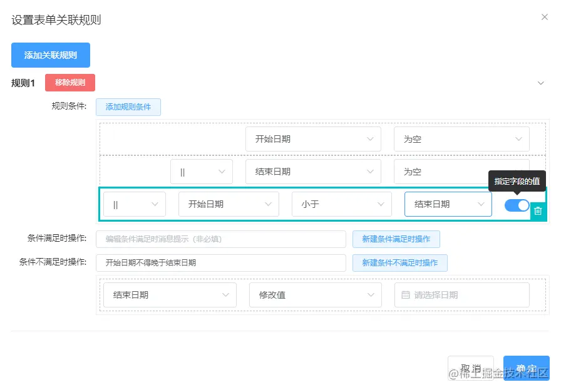Screen dimensions: 561x392
Task: Open second row 结束日期 field dropdown
Action: pos(313,172)
